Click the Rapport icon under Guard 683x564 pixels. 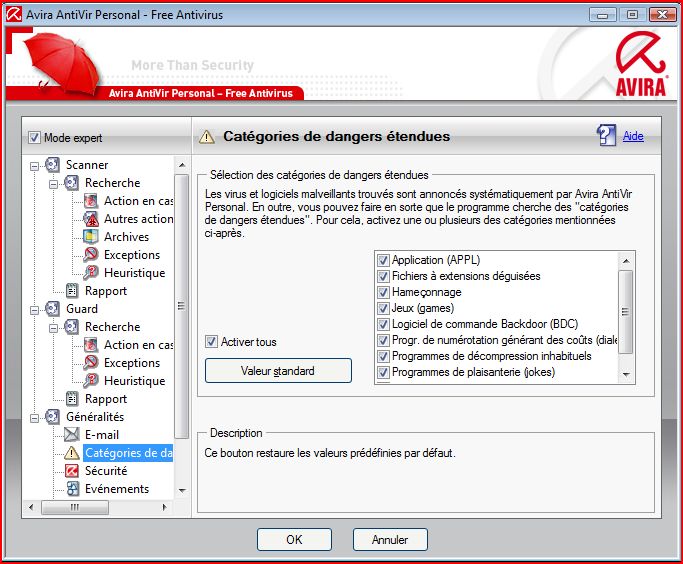(71, 399)
